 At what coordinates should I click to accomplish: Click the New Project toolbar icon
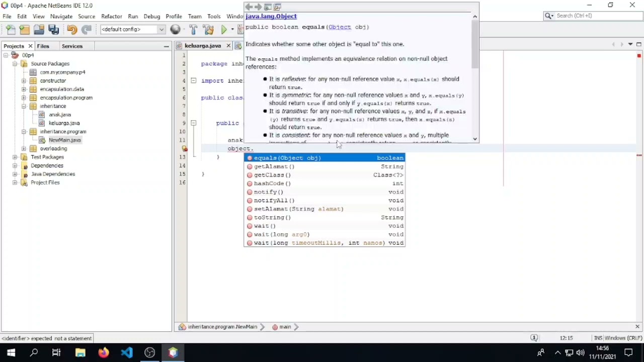click(25, 30)
